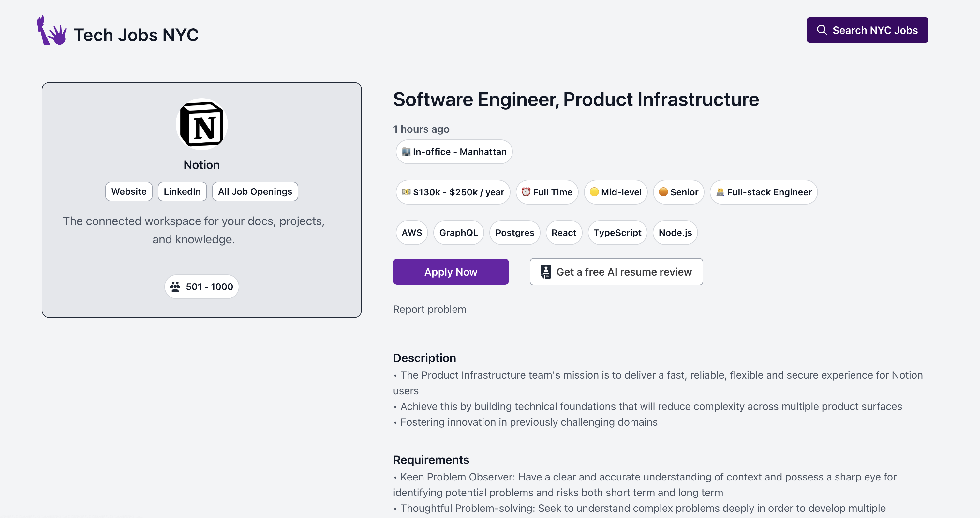Click the Apply Now button

[451, 272]
